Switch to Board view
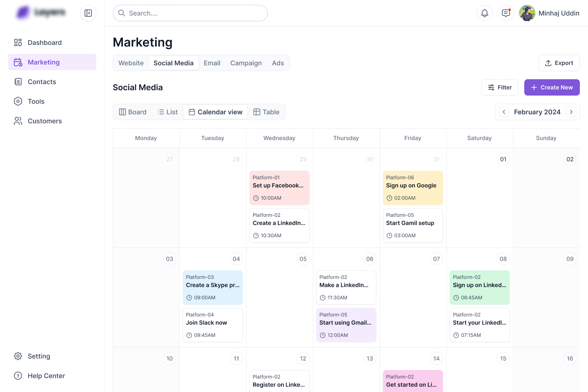The width and height of the screenshot is (588, 392). tap(132, 112)
